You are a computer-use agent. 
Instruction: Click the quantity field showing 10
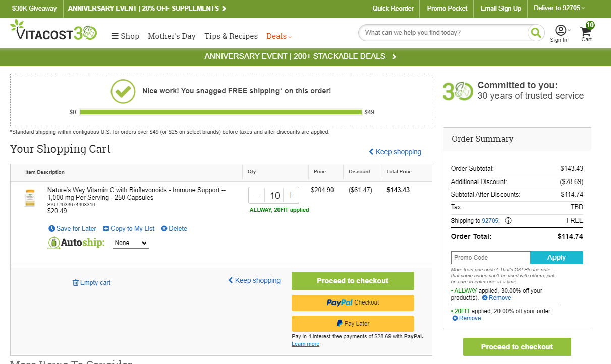point(274,195)
